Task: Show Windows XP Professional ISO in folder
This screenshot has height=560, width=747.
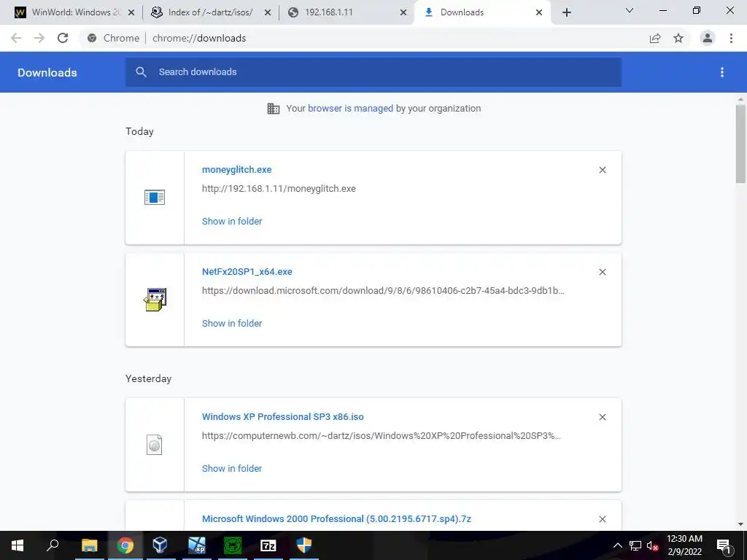Action: pyautogui.click(x=232, y=468)
